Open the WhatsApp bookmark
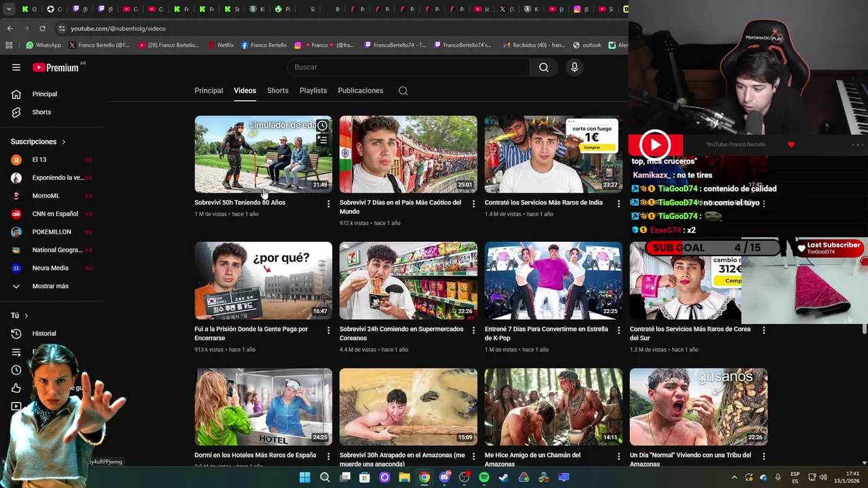 [x=43, y=45]
